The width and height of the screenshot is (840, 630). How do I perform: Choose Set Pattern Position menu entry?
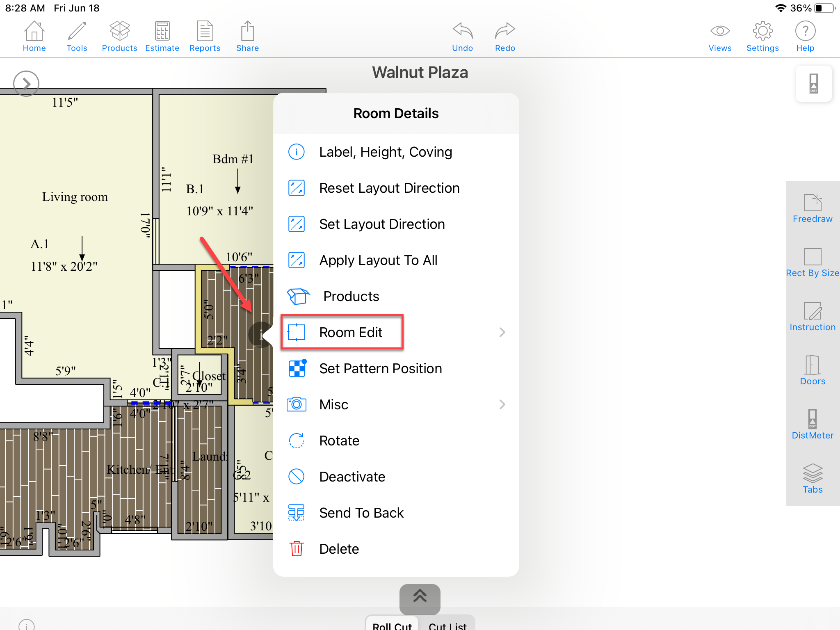pos(380,368)
